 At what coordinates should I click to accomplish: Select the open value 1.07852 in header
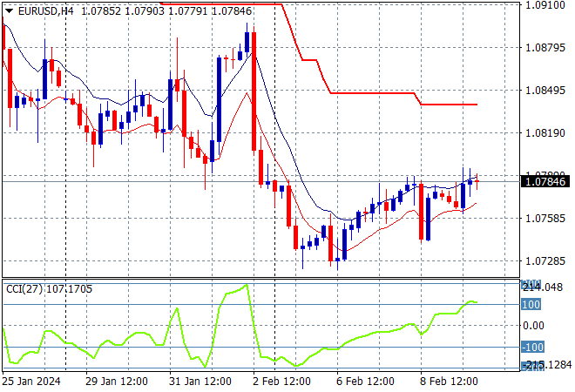(101, 11)
